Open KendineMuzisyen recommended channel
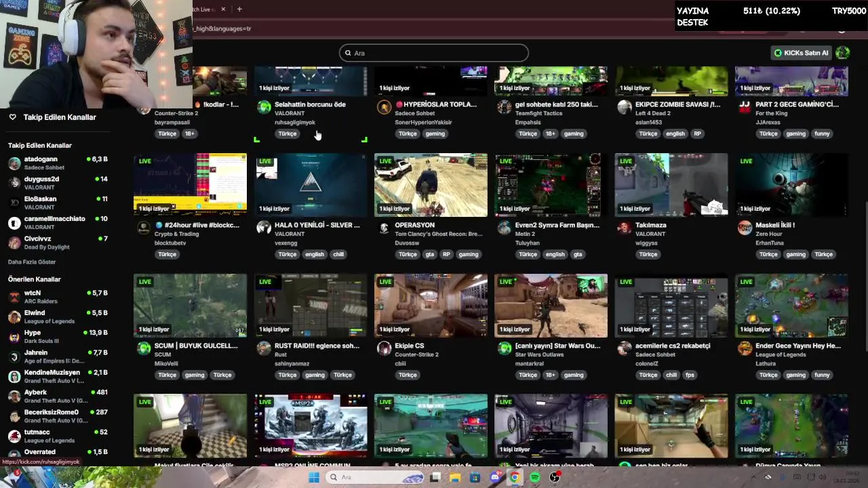Screen dimensions: 868x488 (x=58, y=376)
